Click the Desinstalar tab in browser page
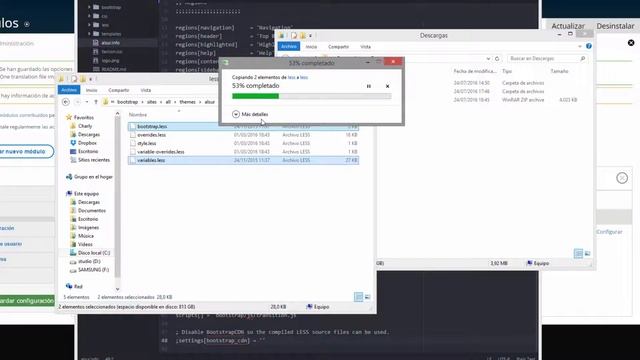 click(x=615, y=26)
